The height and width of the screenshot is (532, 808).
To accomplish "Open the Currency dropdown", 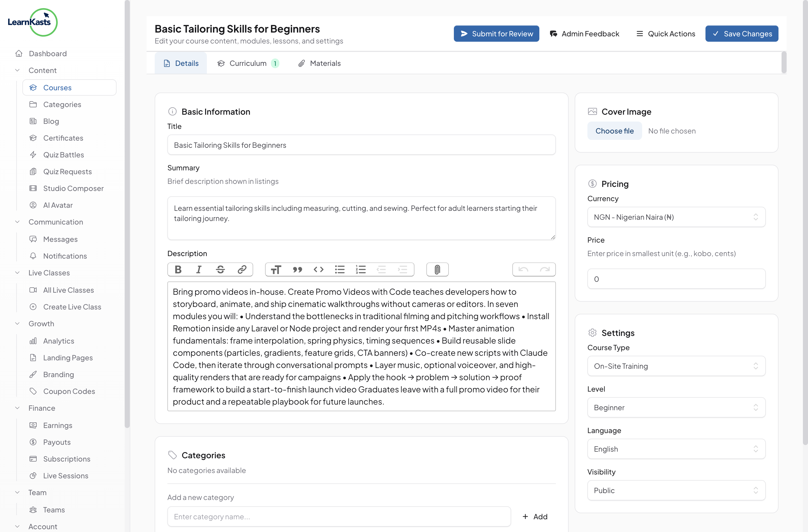I will tap(676, 217).
